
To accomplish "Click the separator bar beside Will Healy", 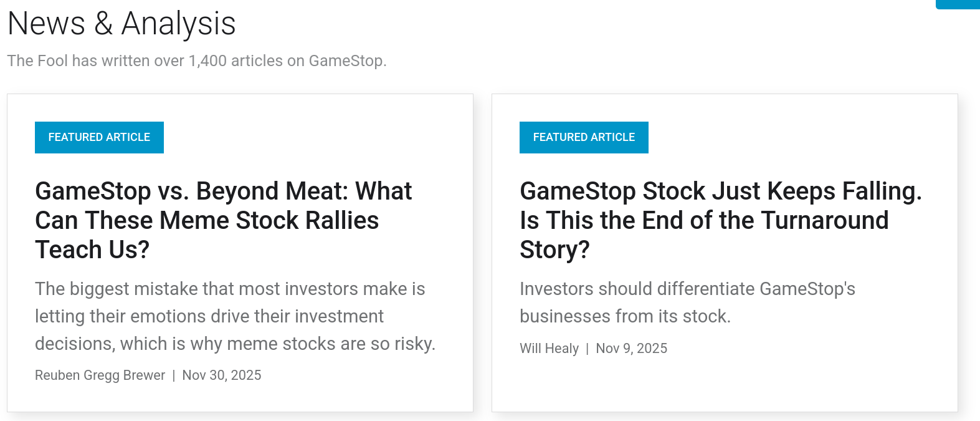I will (x=587, y=349).
